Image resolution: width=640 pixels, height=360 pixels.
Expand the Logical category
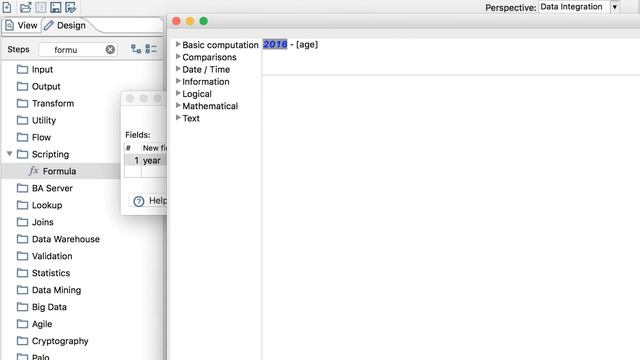point(178,93)
